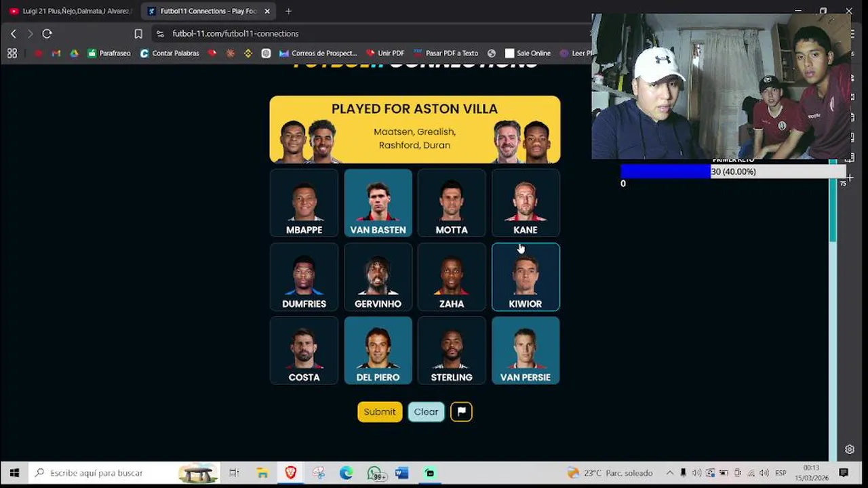Open Brave browser from taskbar
This screenshot has width=868, height=488.
click(290, 473)
